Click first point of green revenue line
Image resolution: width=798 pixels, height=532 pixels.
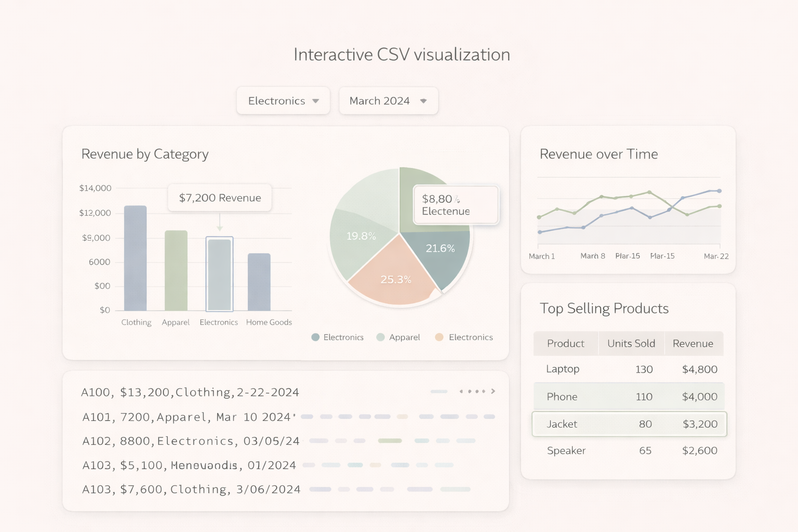tap(539, 217)
